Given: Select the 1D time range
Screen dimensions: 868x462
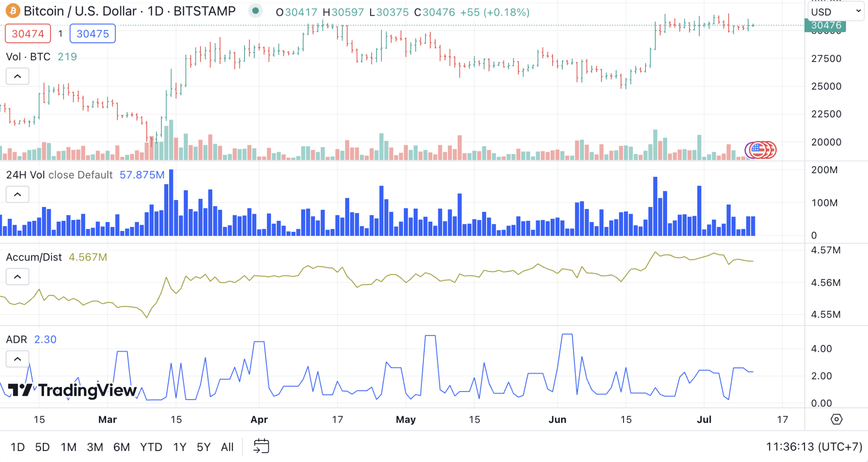Looking at the screenshot, I should 17,447.
